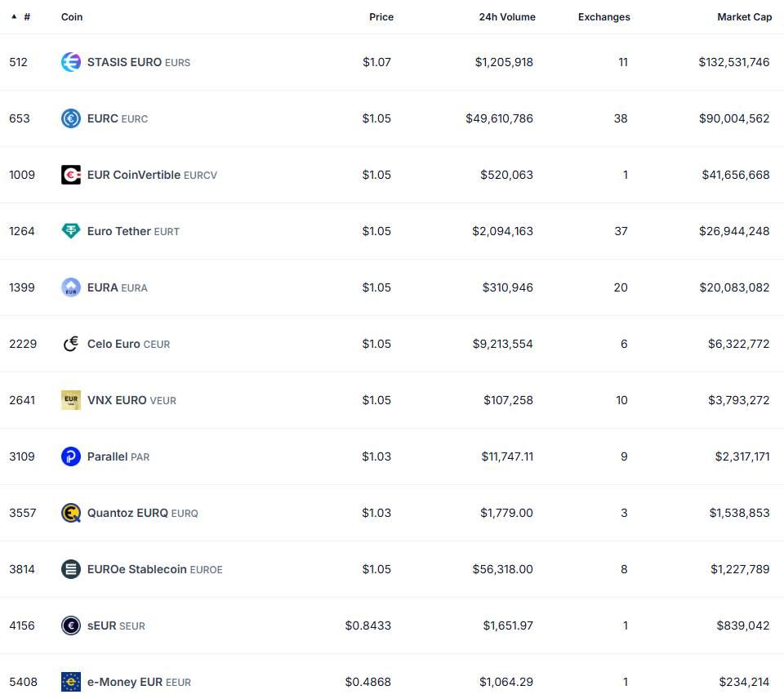Select Parallel volume $11,747.11

[507, 456]
